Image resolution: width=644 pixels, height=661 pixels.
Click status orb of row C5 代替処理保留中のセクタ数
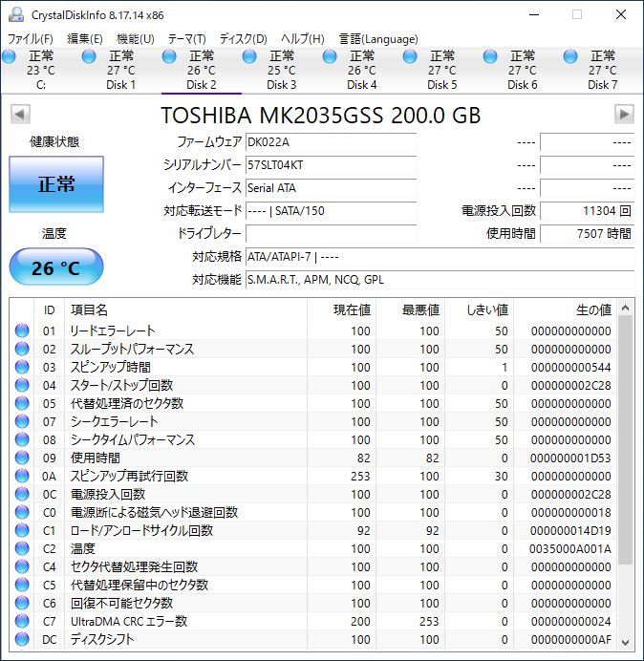[22, 585]
